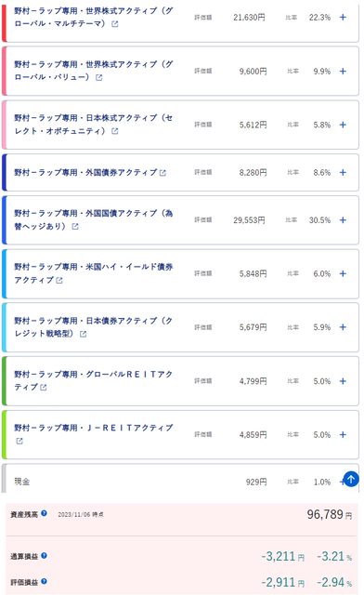Expand the 9.9% グローバル・バリュー row
364x595 pixels.
343,71
